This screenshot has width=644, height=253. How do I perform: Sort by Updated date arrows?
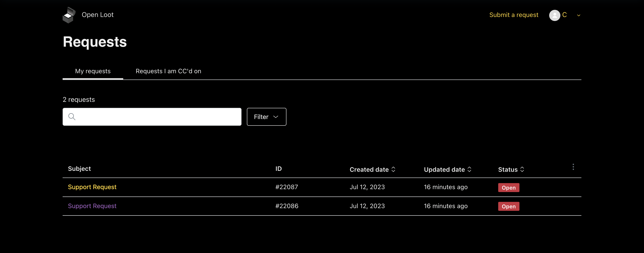[x=469, y=169]
